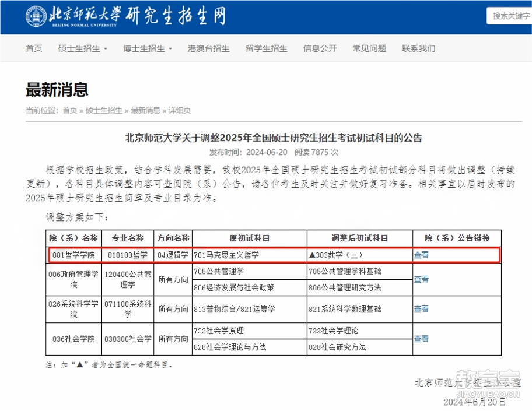This screenshot has height=411, width=532.
Task: Click the 注：加“▲”者为全国统一命题科目 footnote
Action: (109, 365)
